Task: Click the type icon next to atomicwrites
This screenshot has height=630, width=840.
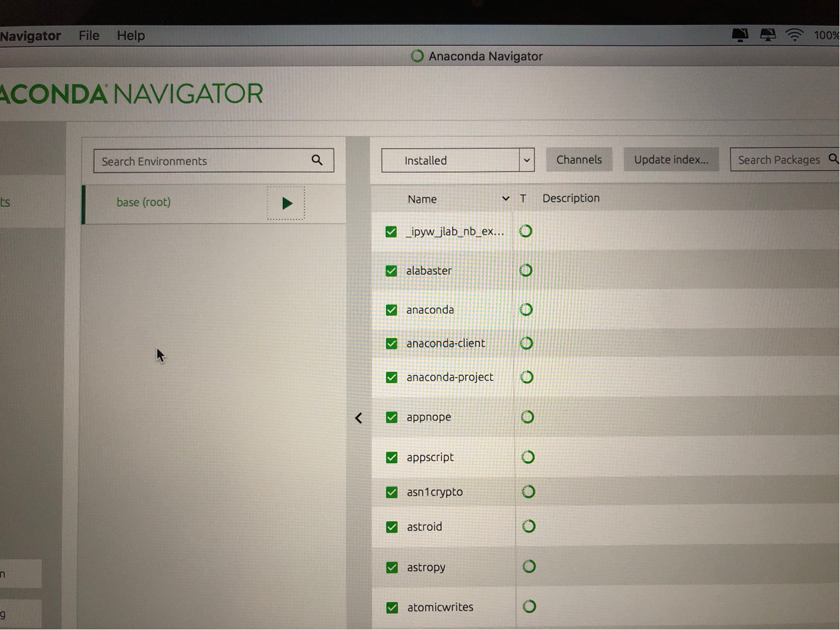Action: tap(529, 607)
